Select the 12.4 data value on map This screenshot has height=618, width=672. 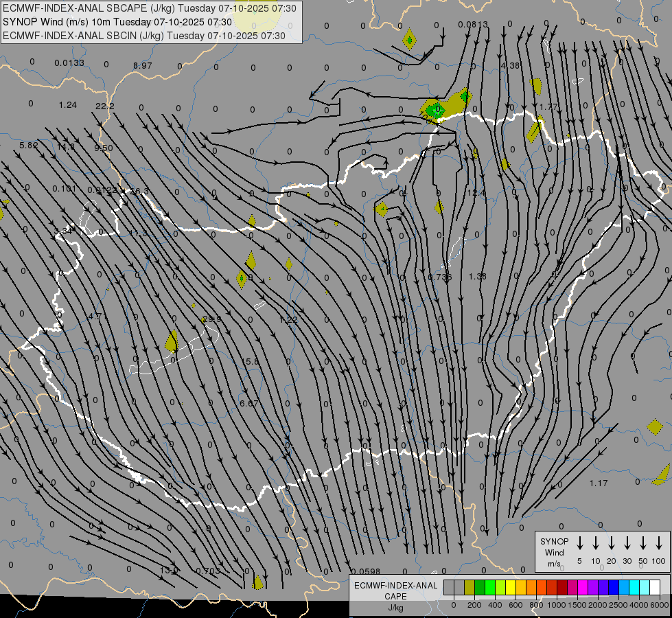pyautogui.click(x=476, y=194)
